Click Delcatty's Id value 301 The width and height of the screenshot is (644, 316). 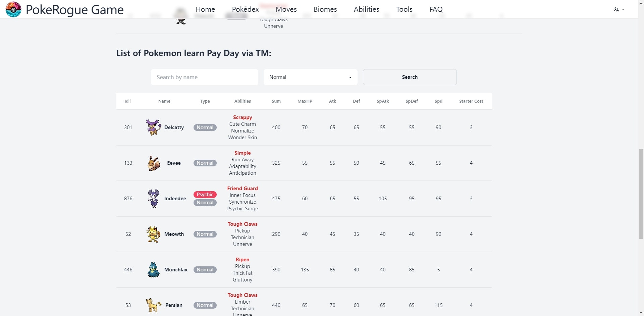[x=128, y=127]
